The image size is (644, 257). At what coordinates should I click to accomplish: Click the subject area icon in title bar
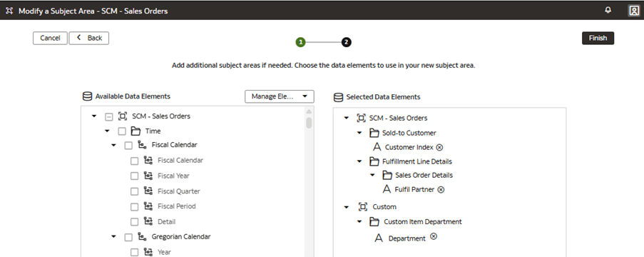point(9,11)
